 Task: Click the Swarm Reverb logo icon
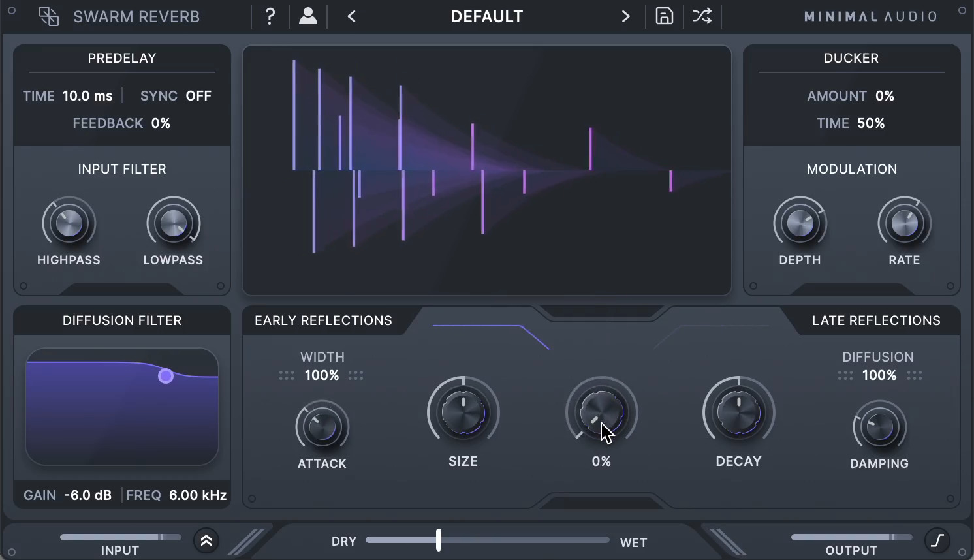pos(48,16)
